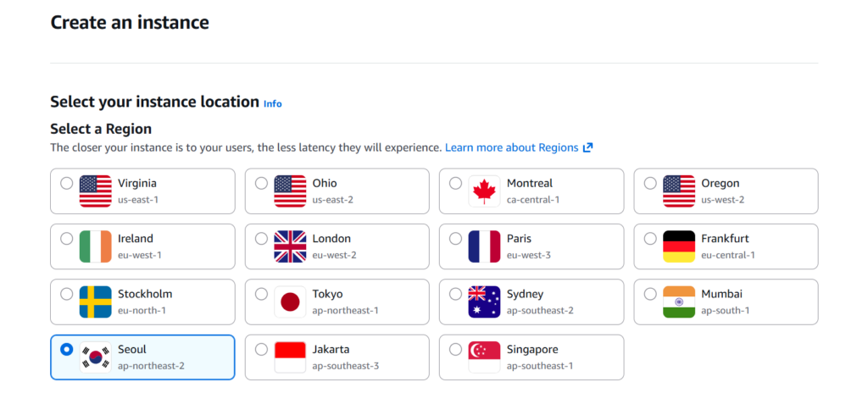Select the Seoul ap-northeast-2 radio button
Image resolution: width=868 pixels, height=393 pixels.
[67, 349]
